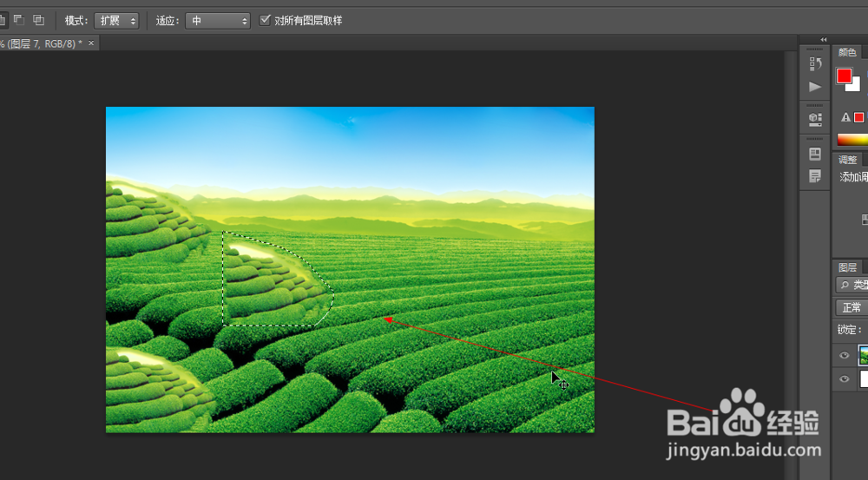
Task: Open the History panel icon
Action: (x=815, y=63)
